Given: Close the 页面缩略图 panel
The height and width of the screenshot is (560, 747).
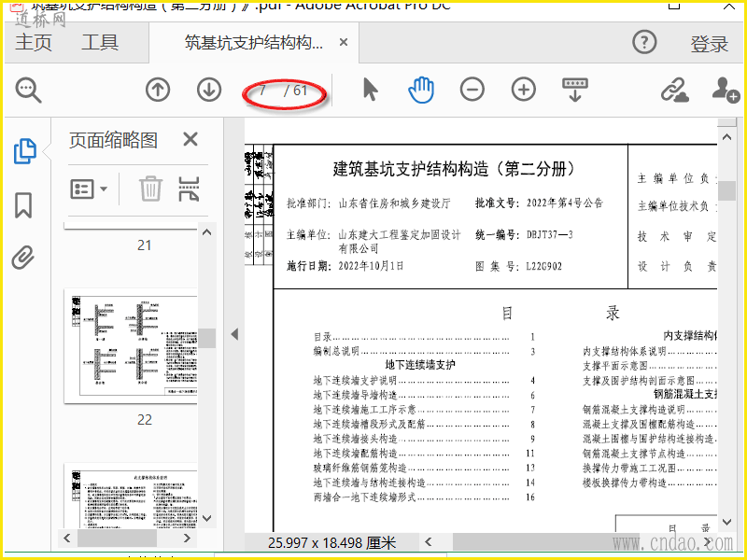Looking at the screenshot, I should tap(190, 139).
